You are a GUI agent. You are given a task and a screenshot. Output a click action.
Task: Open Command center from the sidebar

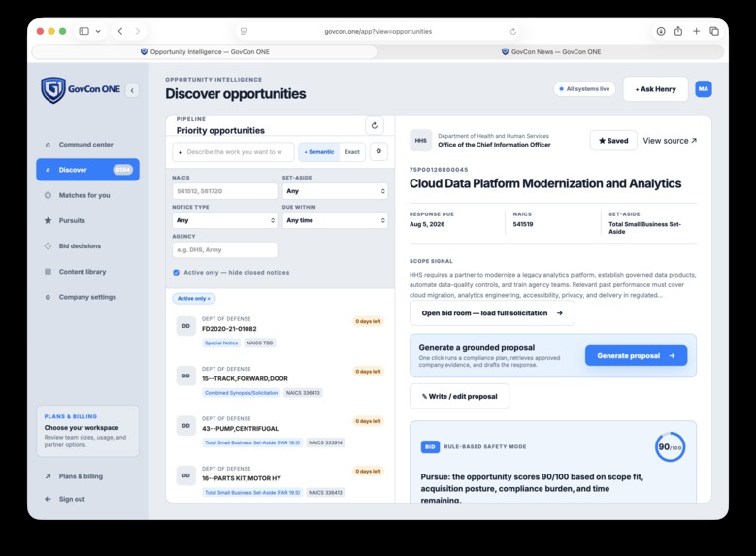(x=87, y=145)
